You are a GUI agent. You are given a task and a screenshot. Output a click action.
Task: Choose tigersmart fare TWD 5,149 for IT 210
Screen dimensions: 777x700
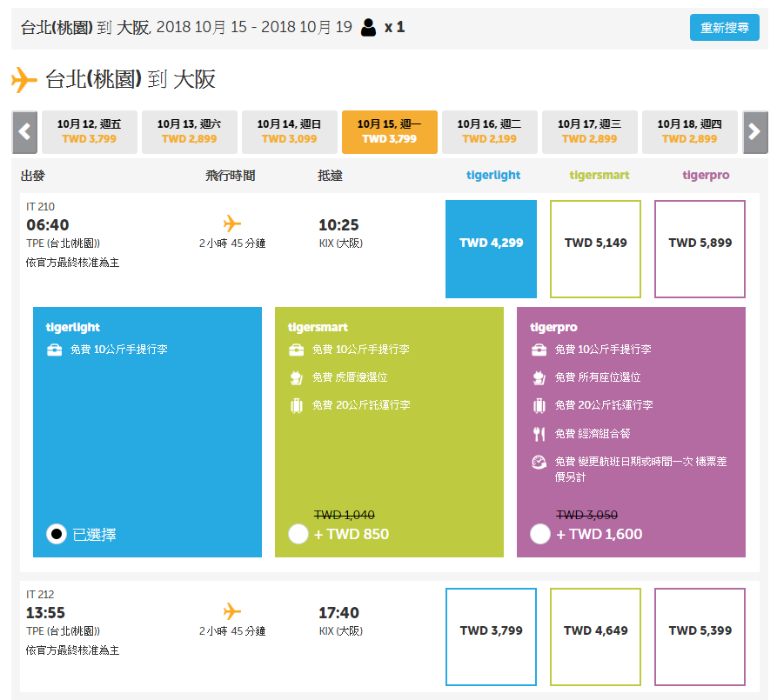596,249
